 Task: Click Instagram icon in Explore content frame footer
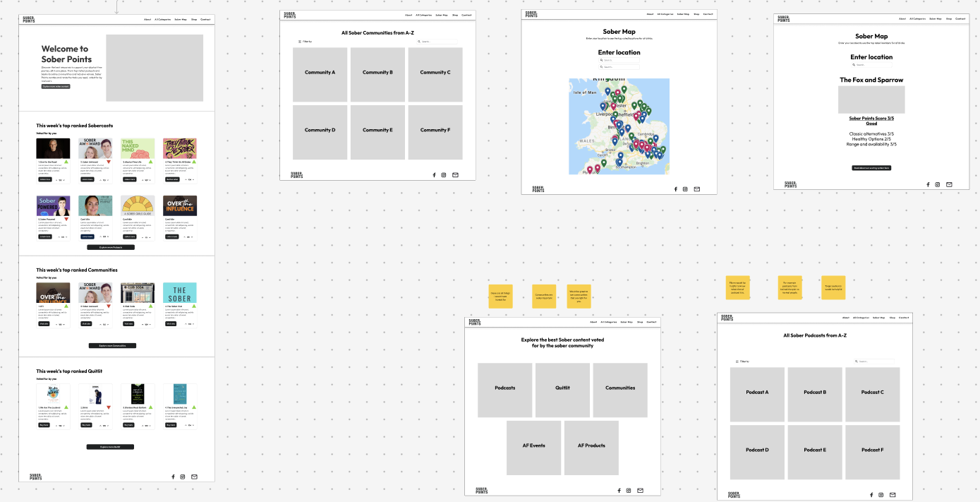coord(629,490)
